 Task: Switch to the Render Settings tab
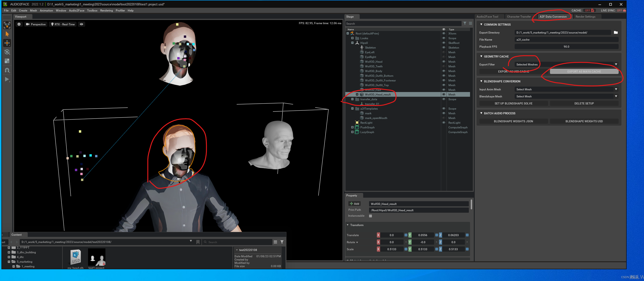tap(585, 17)
